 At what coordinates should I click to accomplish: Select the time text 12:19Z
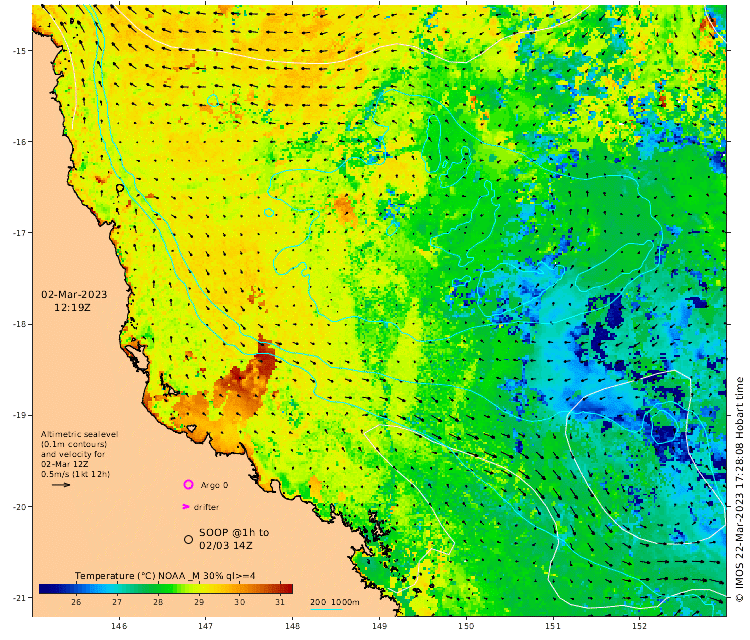[72, 307]
